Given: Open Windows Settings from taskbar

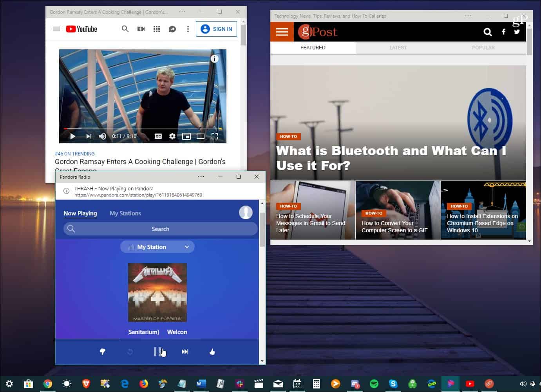Looking at the screenshot, I should click(x=9, y=384).
